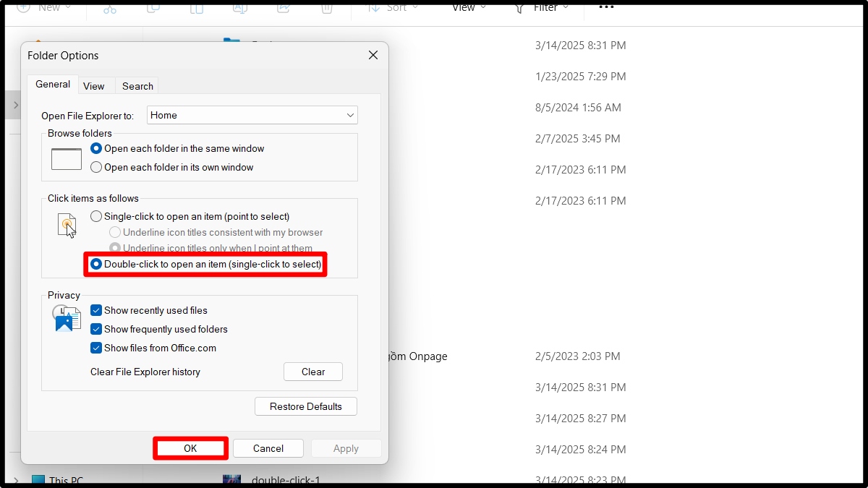Click the date 3/14/2025 8:24 PM
Viewport: 868px width, 488px height.
tap(581, 450)
